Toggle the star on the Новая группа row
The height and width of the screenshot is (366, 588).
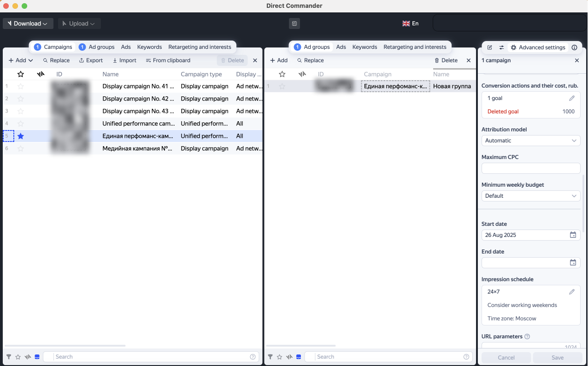(x=282, y=86)
